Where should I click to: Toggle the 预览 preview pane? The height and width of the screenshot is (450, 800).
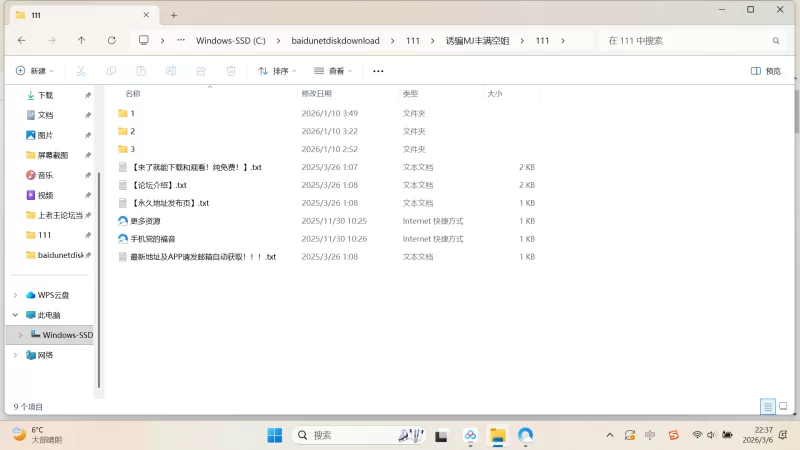[x=766, y=71]
